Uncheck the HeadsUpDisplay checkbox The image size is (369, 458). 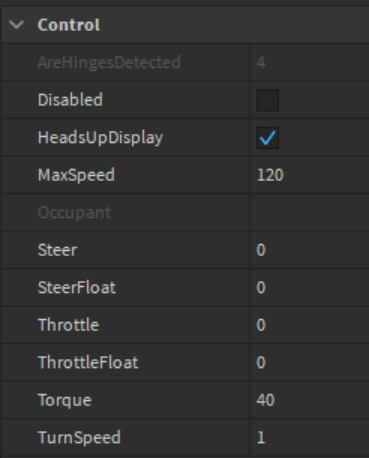[x=267, y=138]
